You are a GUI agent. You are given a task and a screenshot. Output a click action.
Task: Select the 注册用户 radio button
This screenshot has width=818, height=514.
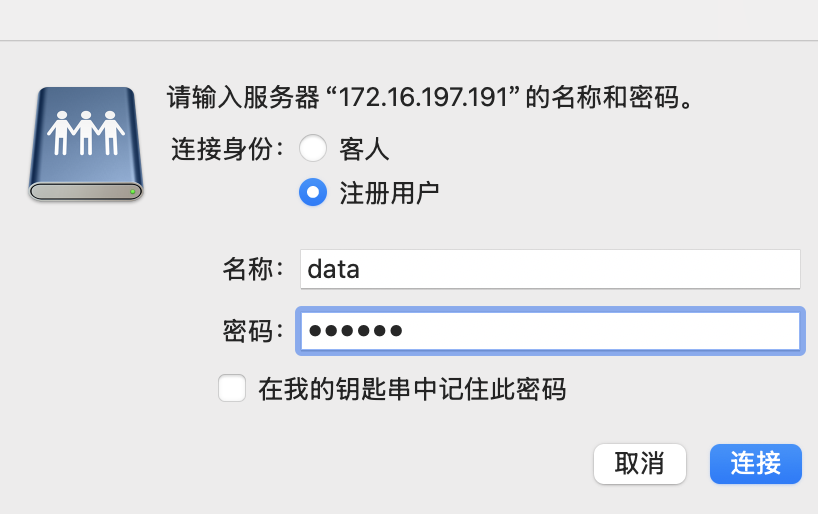313,192
